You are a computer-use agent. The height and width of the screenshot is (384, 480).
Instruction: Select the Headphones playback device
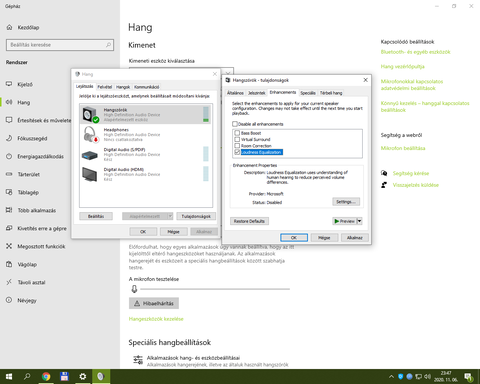click(145, 134)
